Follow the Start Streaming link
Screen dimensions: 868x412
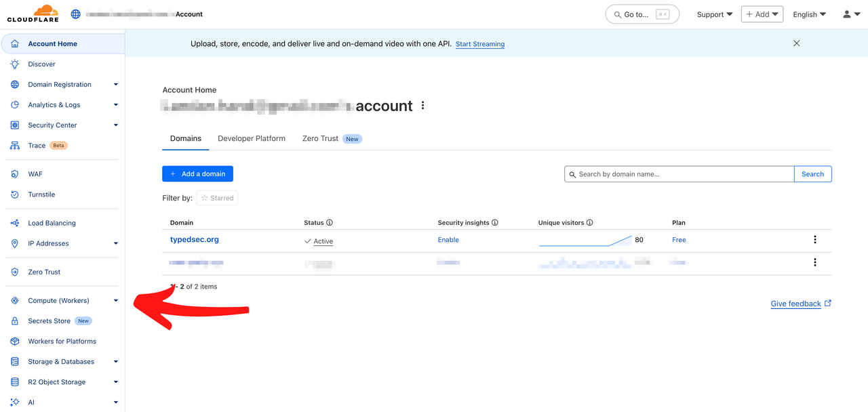click(x=480, y=44)
